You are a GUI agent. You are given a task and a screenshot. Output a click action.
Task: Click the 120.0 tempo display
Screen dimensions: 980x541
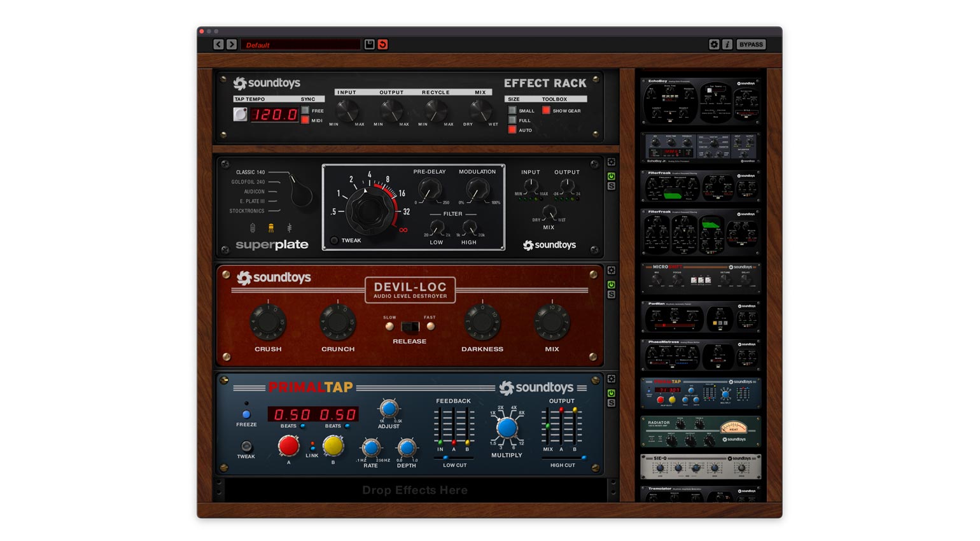coord(274,115)
